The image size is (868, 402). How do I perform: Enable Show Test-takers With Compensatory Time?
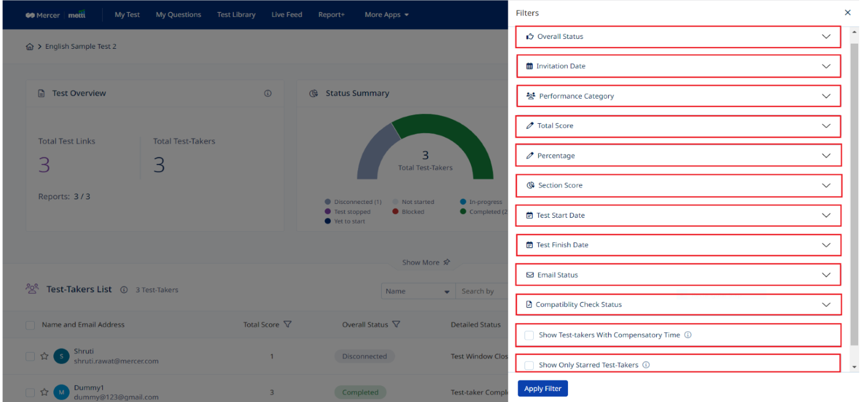(x=529, y=335)
